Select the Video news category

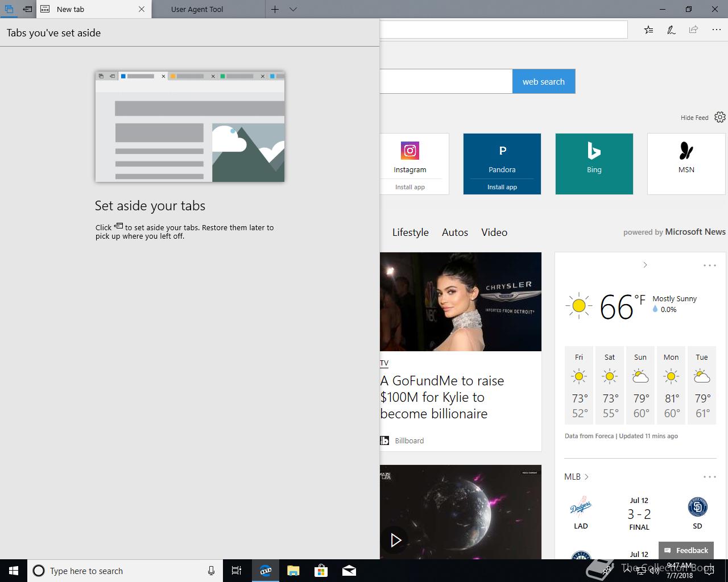coord(494,232)
